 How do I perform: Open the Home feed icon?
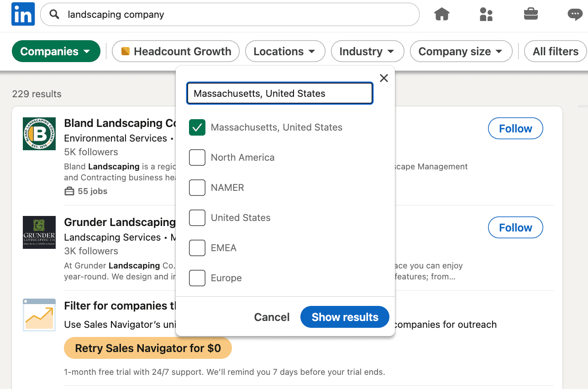pyautogui.click(x=442, y=14)
